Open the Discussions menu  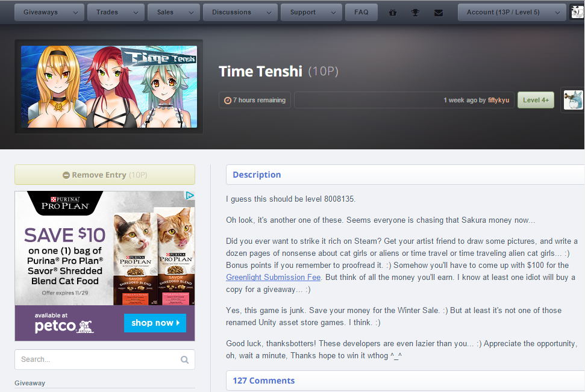click(240, 12)
